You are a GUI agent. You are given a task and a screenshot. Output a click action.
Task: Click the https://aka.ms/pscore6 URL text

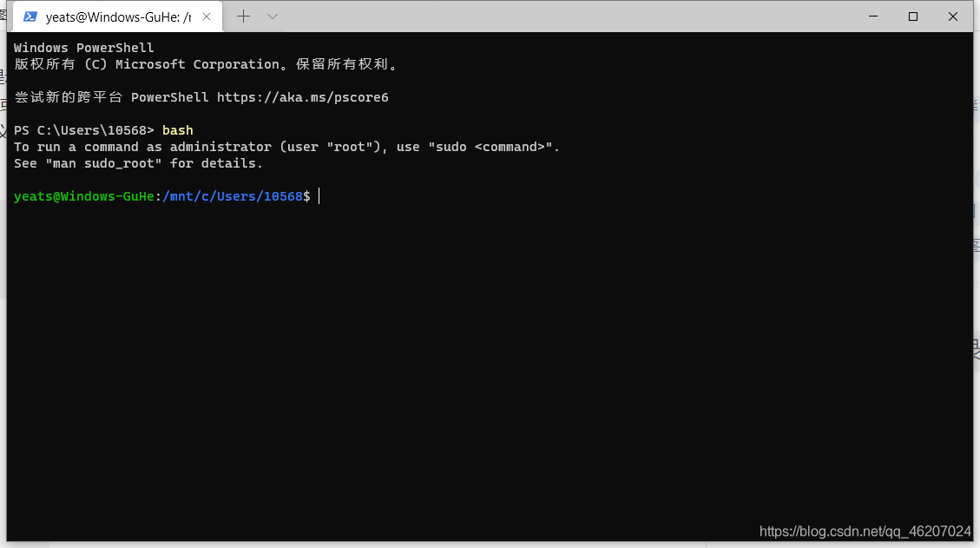pyautogui.click(x=302, y=97)
